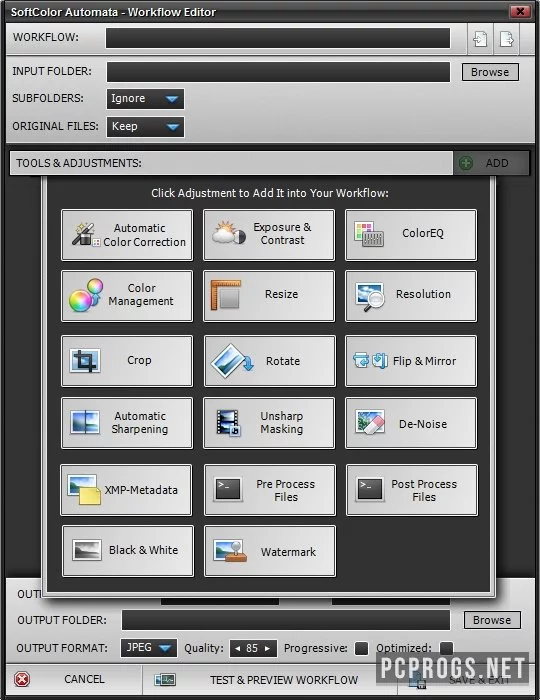540x700 pixels.
Task: Click Save & Exit button
Action: point(465,680)
